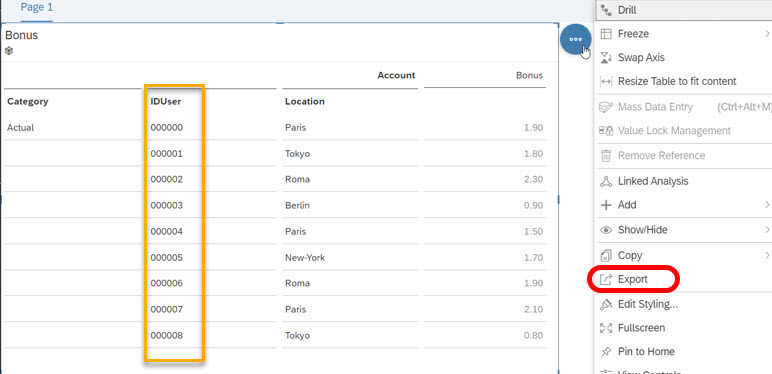This screenshot has width=772, height=374.
Task: Switch to the Page 1 tab
Action: point(36,8)
